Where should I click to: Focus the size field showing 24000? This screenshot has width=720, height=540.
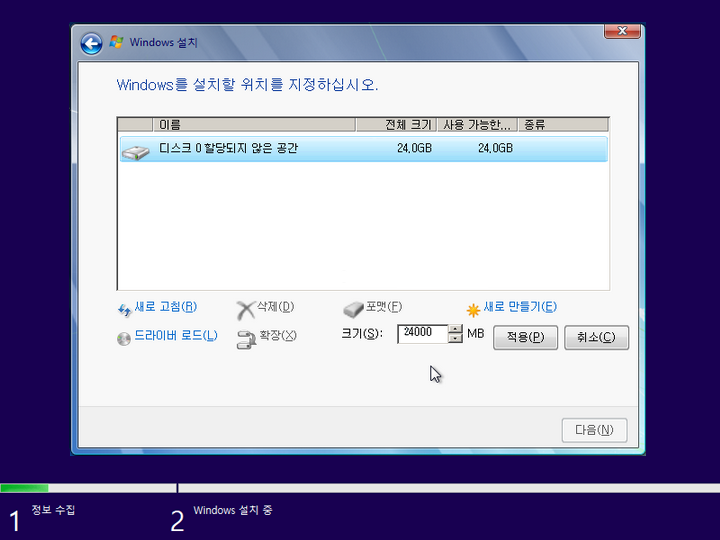click(422, 333)
